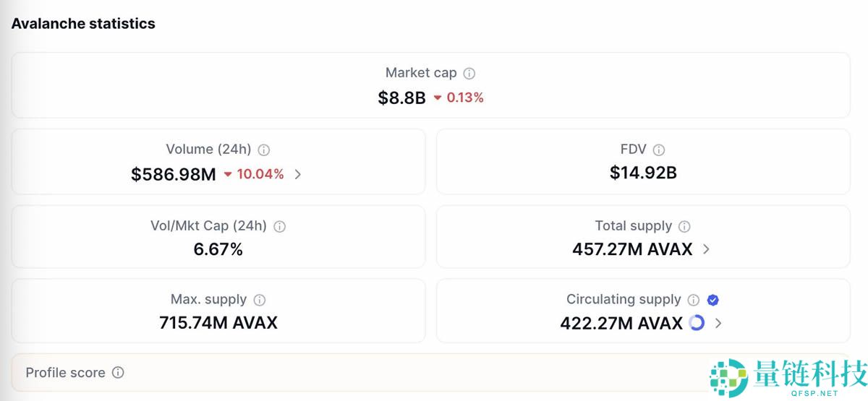868x401 pixels.
Task: Click the Vol/Mkt Cap (24h) info icon
Action: click(x=280, y=226)
